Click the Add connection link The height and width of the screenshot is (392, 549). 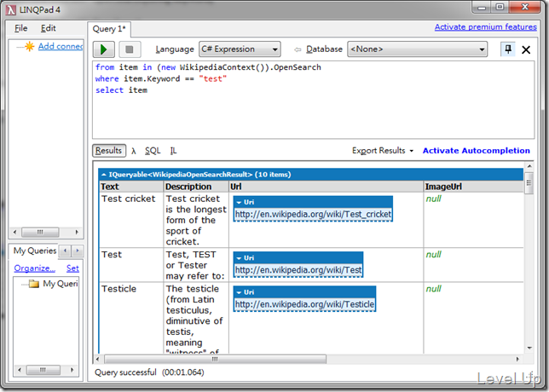click(x=61, y=46)
